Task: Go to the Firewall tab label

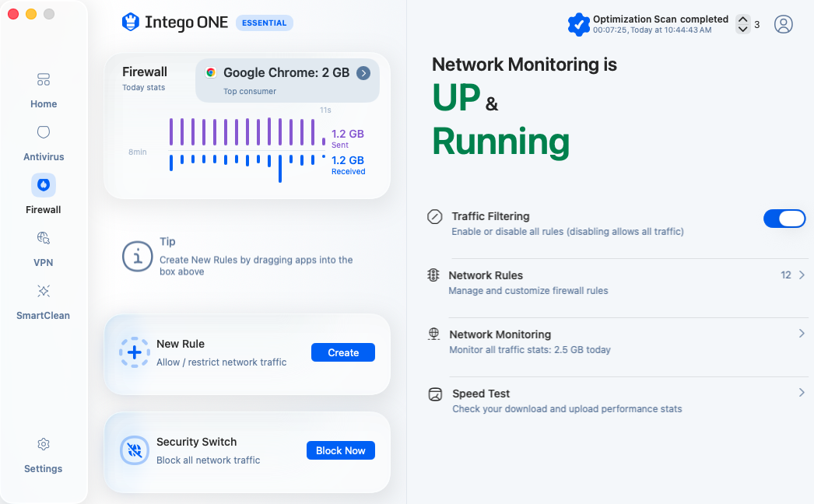Action: pyautogui.click(x=44, y=210)
